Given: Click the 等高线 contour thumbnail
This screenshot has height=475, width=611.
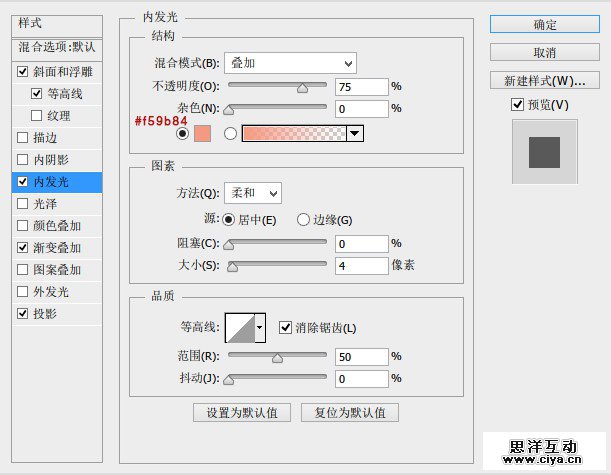Looking at the screenshot, I should point(240,328).
